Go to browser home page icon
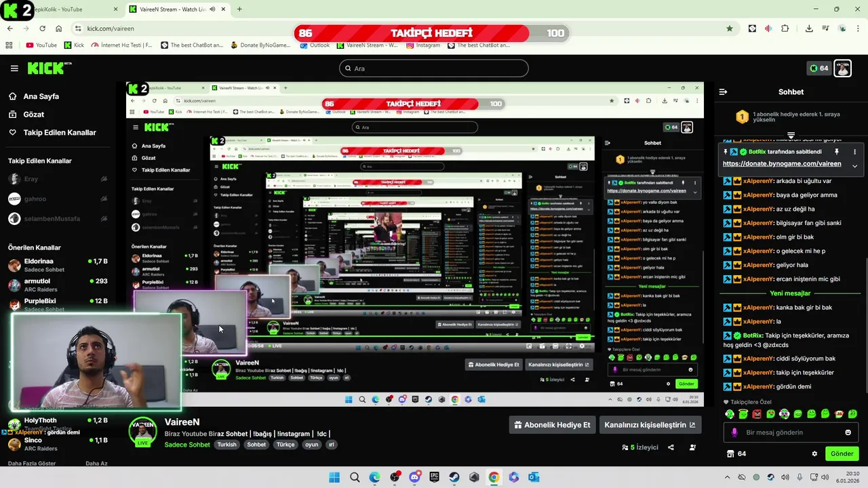Screen dimensions: 868x488 [58, 28]
